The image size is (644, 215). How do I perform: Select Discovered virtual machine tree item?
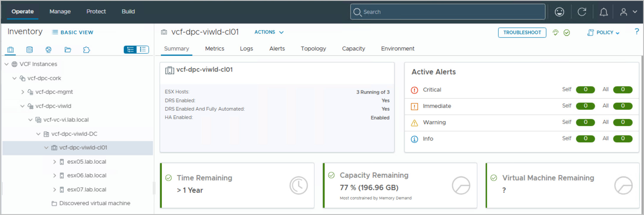pos(95,204)
